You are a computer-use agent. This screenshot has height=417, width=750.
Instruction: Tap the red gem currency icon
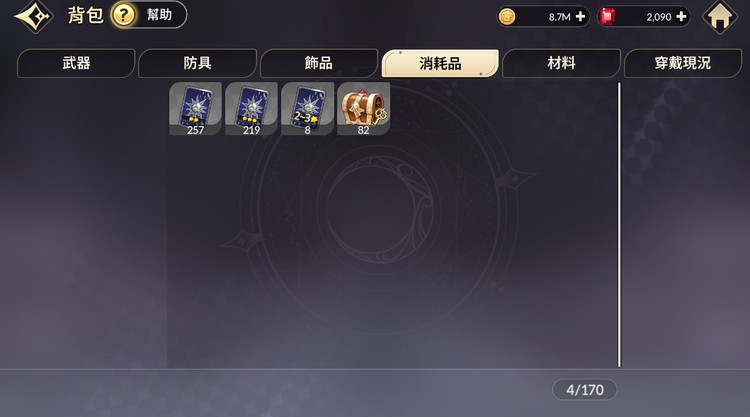point(607,17)
